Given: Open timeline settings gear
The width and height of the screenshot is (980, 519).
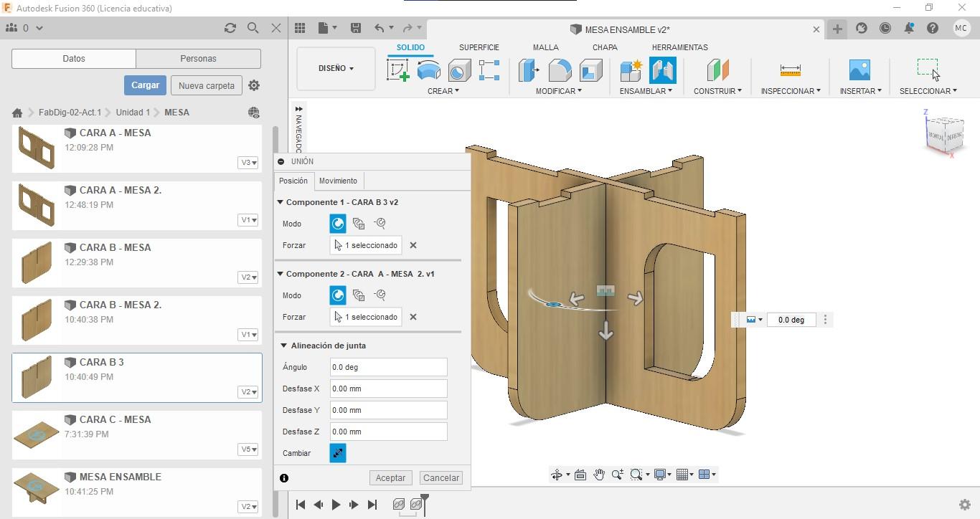Looking at the screenshot, I should pos(965,505).
